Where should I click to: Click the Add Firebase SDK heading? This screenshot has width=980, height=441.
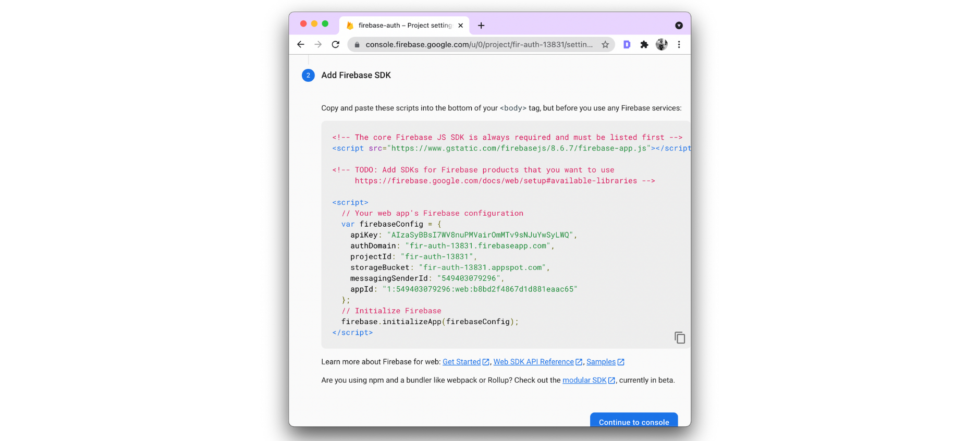(356, 75)
